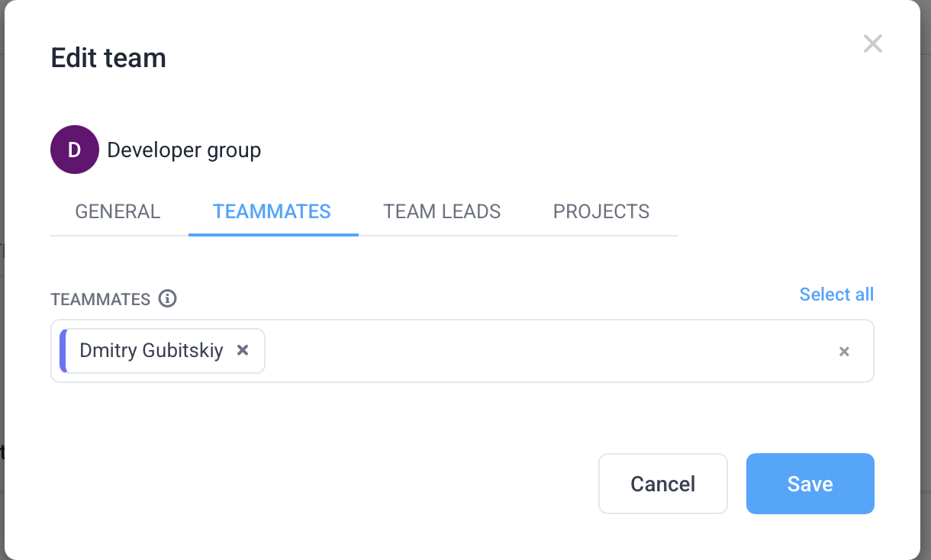The width and height of the screenshot is (931, 560).
Task: Save the team changes
Action: (810, 484)
